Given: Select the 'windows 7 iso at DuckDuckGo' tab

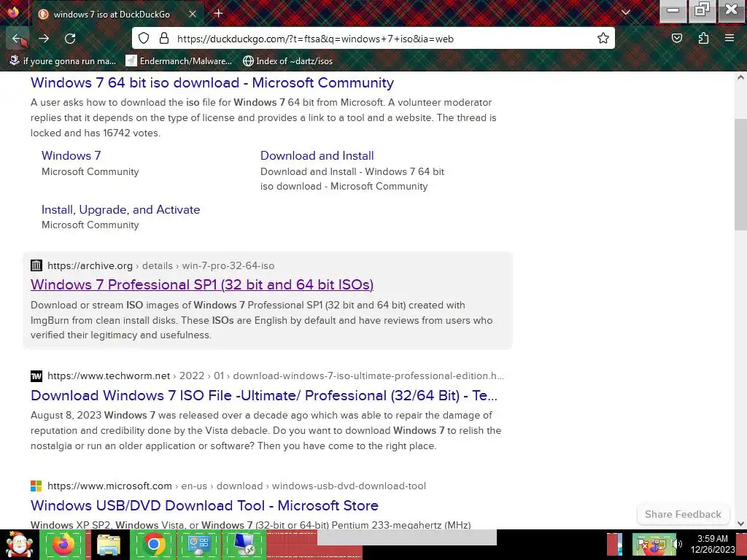Looking at the screenshot, I should coord(117,14).
